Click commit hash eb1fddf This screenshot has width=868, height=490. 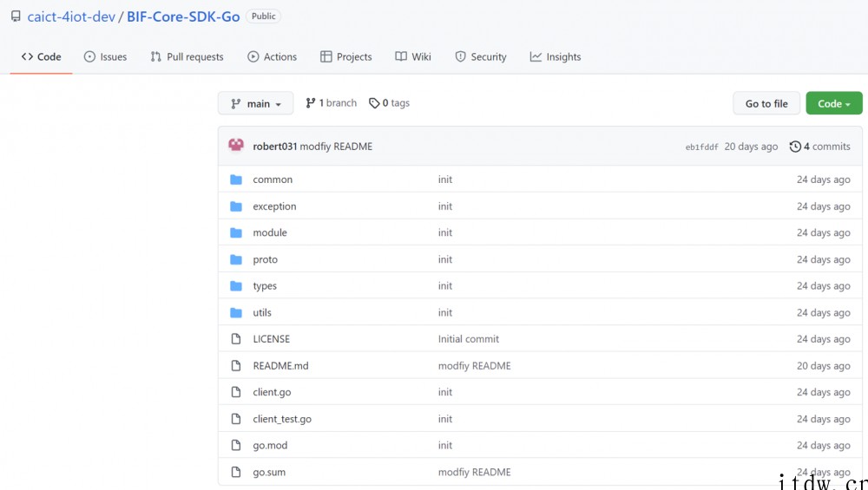point(701,147)
